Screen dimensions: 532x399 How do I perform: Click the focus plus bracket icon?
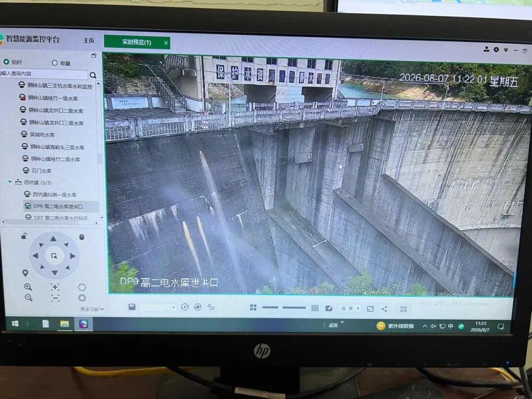click(55, 287)
